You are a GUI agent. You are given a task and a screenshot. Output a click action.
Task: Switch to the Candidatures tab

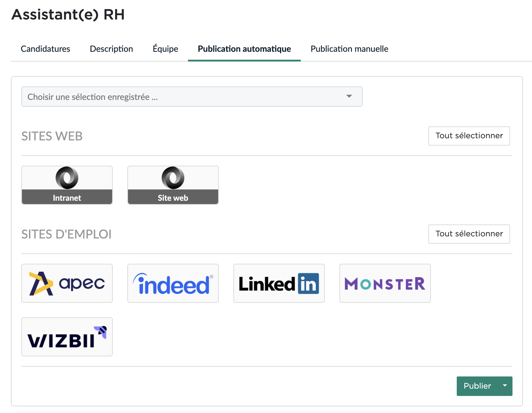pyautogui.click(x=45, y=49)
